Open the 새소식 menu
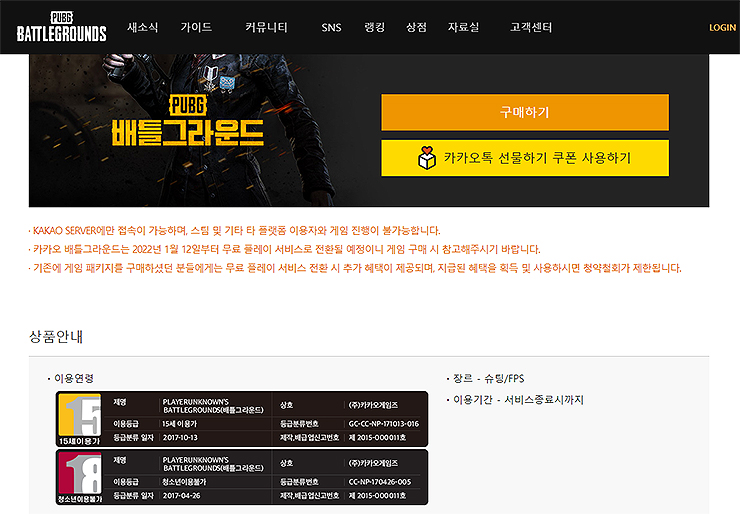Viewport: 740px width, 514px height. [143, 27]
